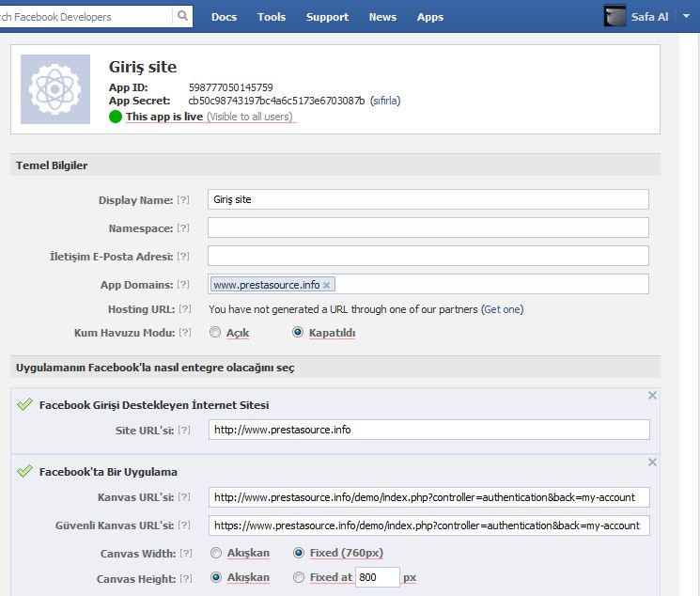Click the profile picture of Safa Al
This screenshot has width=700, height=596.
pyautogui.click(x=615, y=16)
